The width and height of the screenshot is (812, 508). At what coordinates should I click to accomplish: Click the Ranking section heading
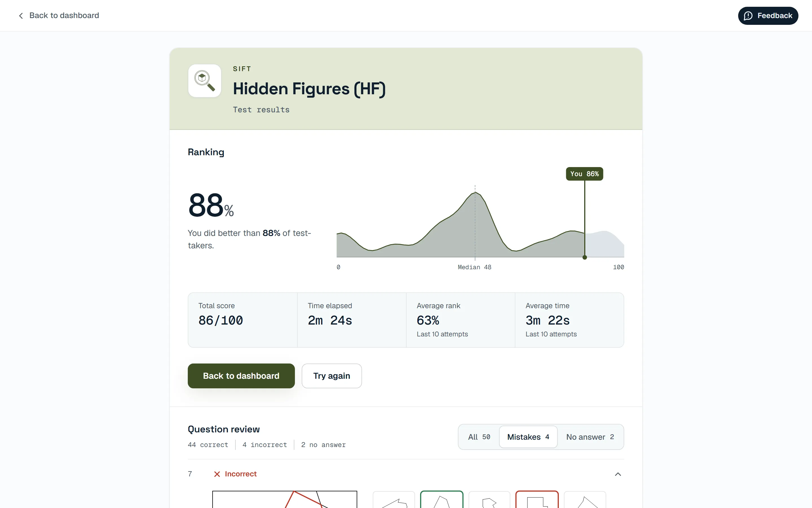click(x=206, y=152)
